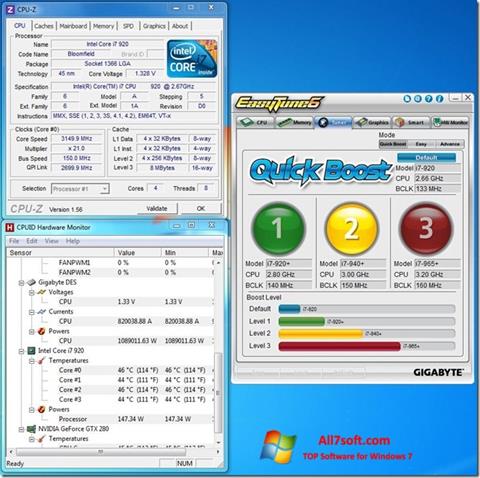Click the Gigabyte DES device icon

click(x=31, y=282)
